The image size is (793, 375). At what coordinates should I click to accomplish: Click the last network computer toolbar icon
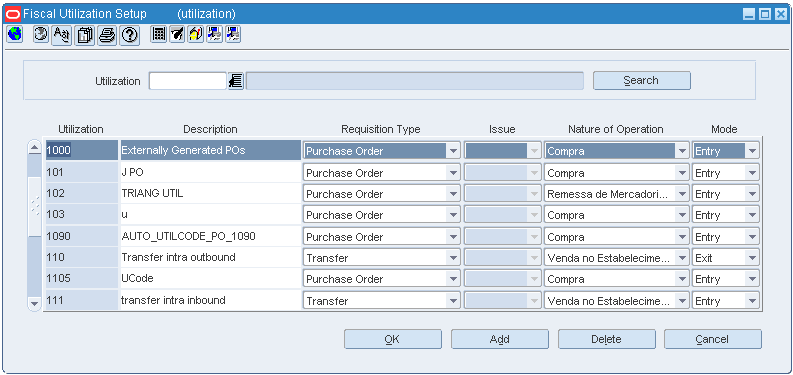[233, 34]
